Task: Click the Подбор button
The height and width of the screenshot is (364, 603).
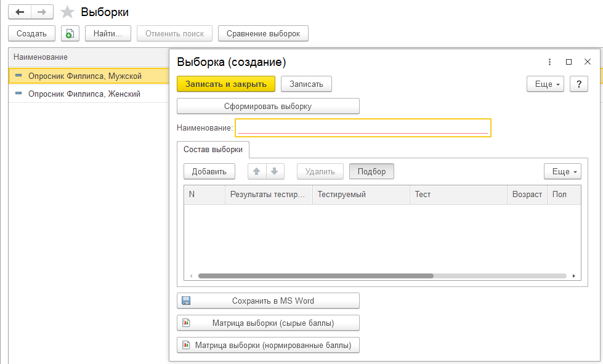Action: (x=371, y=171)
